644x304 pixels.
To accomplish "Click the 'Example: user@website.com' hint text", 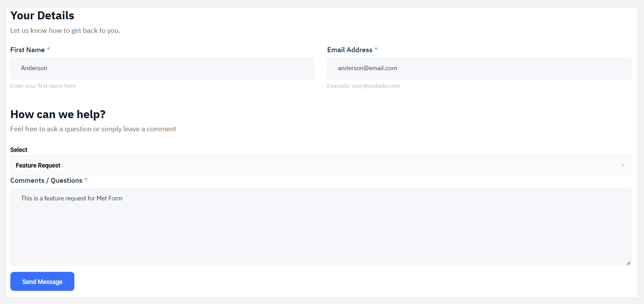I will pos(363,86).
